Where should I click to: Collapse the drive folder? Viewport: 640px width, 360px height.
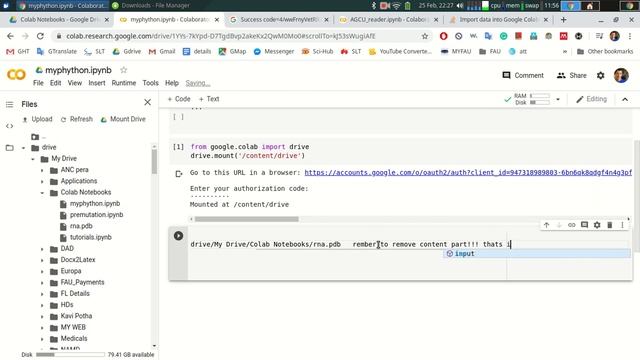pos(24,148)
